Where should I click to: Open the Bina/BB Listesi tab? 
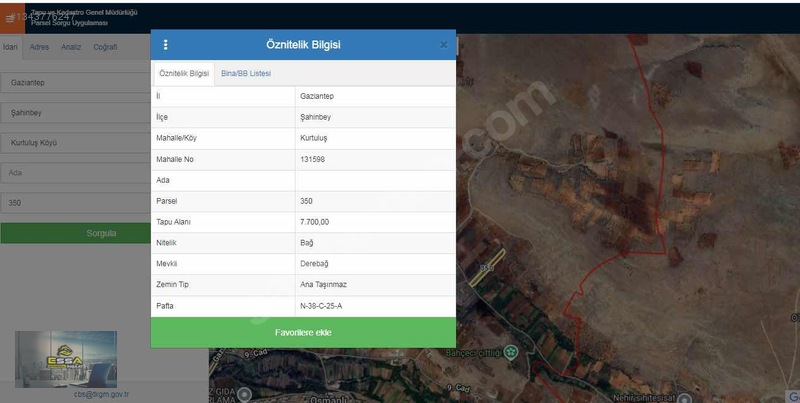(246, 73)
